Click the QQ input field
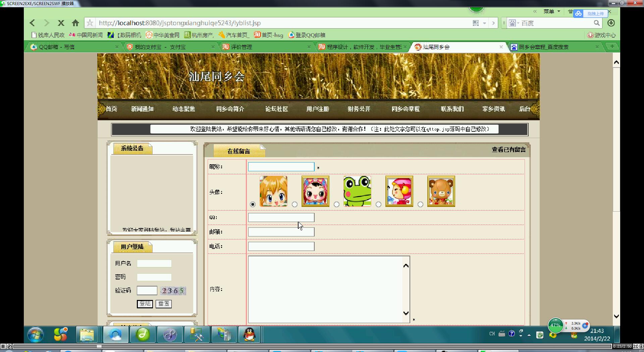 [281, 217]
